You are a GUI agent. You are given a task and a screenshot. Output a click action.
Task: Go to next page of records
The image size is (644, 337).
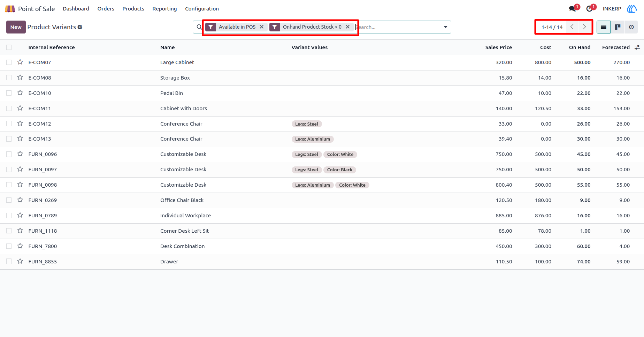tap(584, 27)
